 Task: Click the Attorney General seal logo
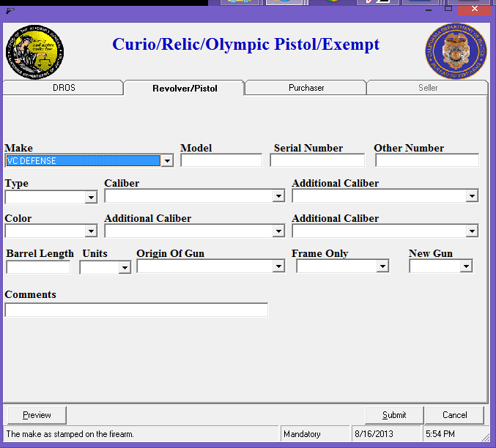34,51
